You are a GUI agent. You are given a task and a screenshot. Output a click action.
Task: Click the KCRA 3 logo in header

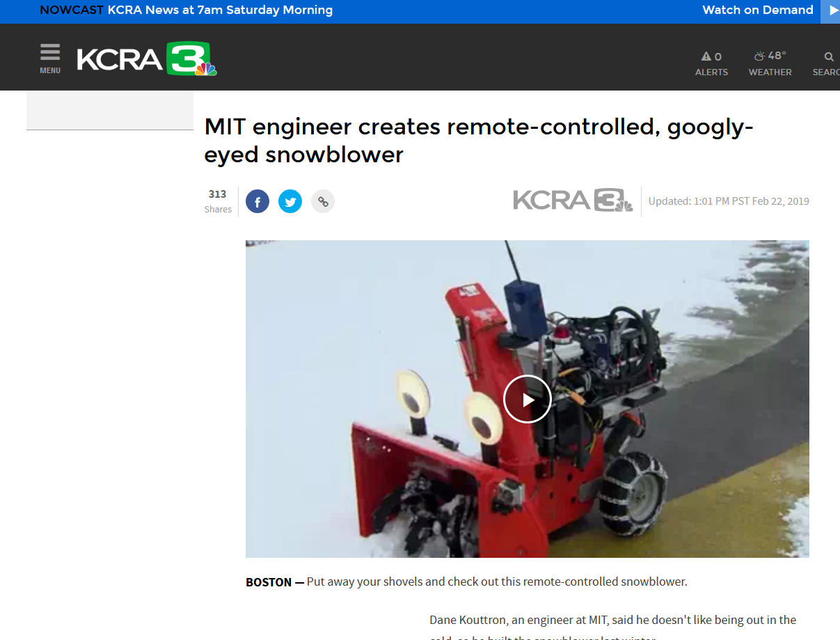coord(147,59)
